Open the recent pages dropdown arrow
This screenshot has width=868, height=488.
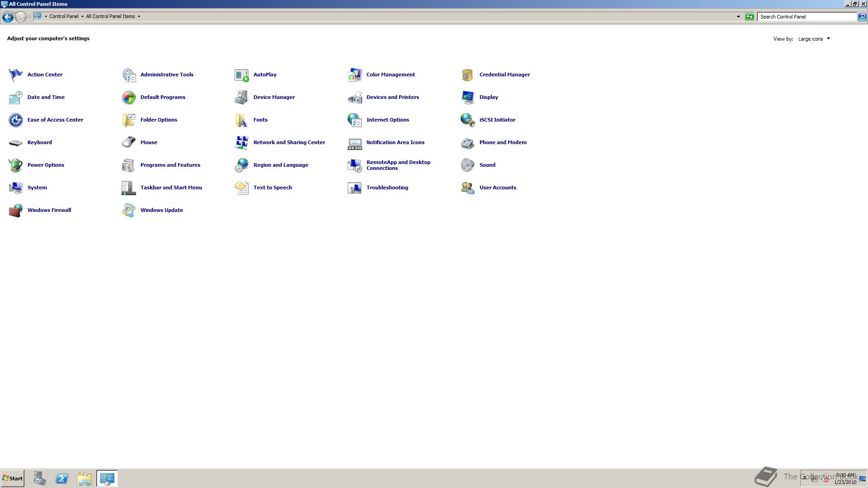[29, 17]
